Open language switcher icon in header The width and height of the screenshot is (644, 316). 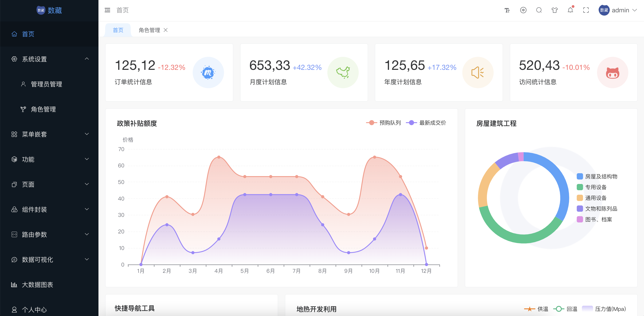click(x=523, y=10)
